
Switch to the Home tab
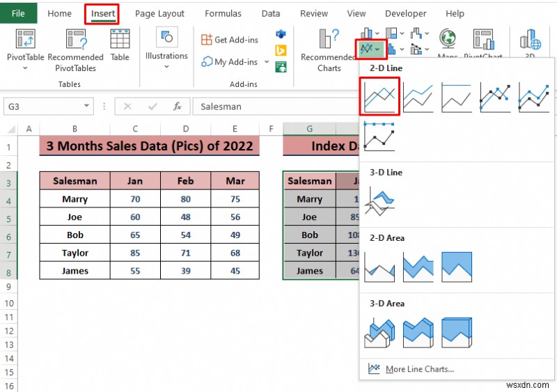point(59,13)
